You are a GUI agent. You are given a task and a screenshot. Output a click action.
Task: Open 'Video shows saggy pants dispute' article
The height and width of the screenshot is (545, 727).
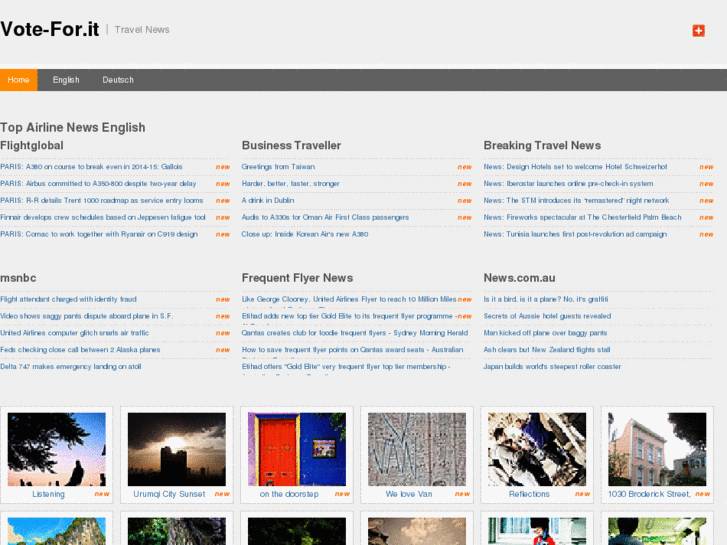(87, 316)
